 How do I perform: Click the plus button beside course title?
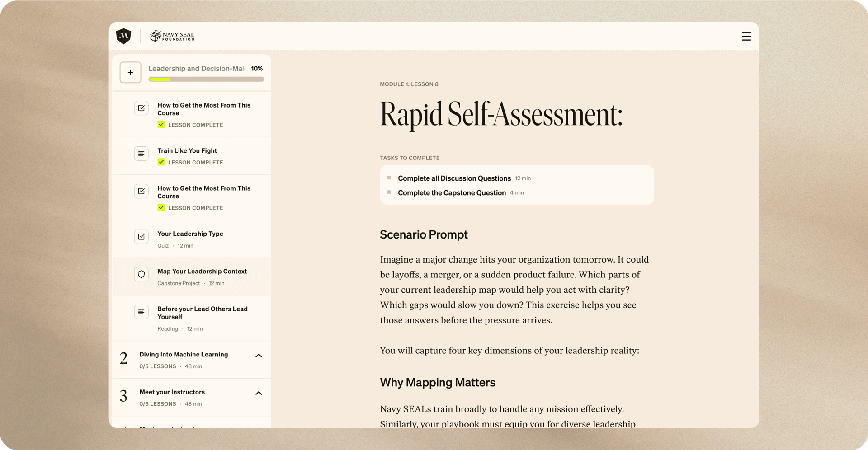[130, 72]
